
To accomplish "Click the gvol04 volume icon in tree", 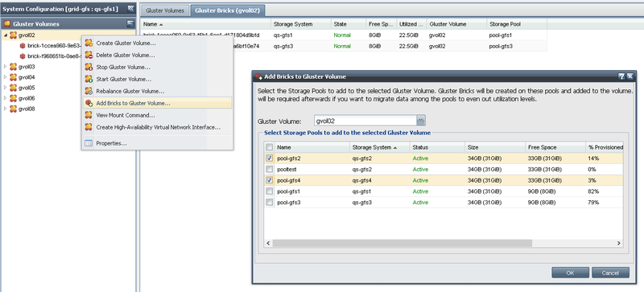I will [13, 76].
